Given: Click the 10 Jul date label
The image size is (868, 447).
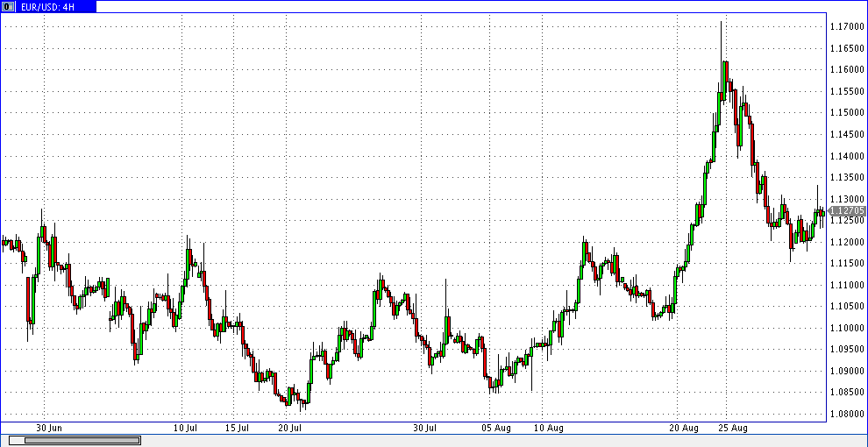Looking at the screenshot, I should point(186,429).
